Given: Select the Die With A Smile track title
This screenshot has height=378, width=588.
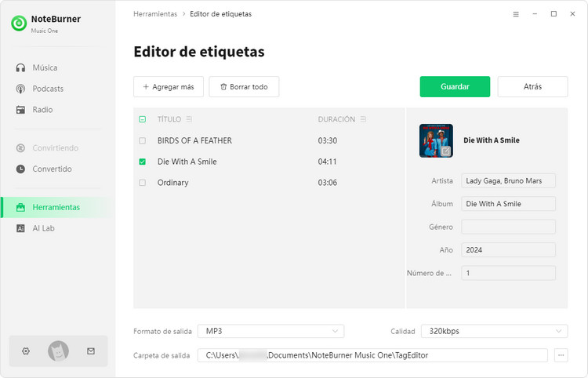Looking at the screenshot, I should click(187, 162).
